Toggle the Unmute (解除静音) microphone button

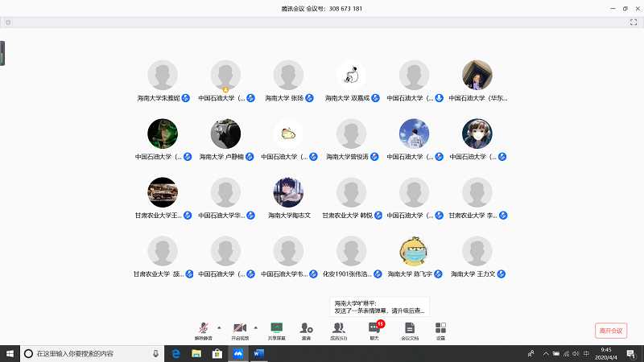(x=203, y=330)
